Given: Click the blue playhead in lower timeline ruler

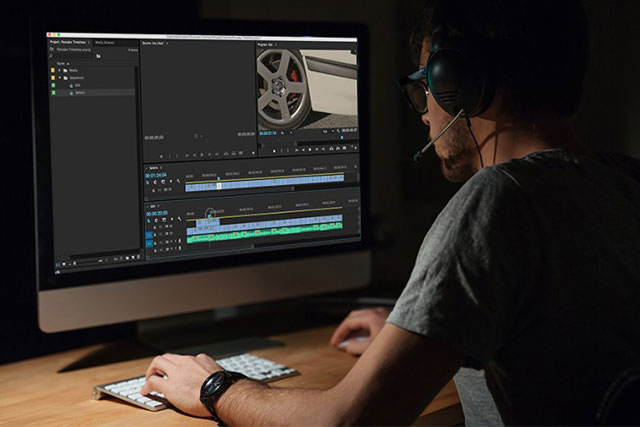Looking at the screenshot, I should 211,213.
